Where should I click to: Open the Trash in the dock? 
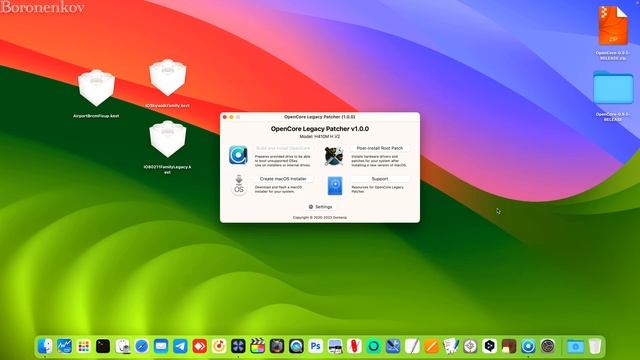point(595,346)
